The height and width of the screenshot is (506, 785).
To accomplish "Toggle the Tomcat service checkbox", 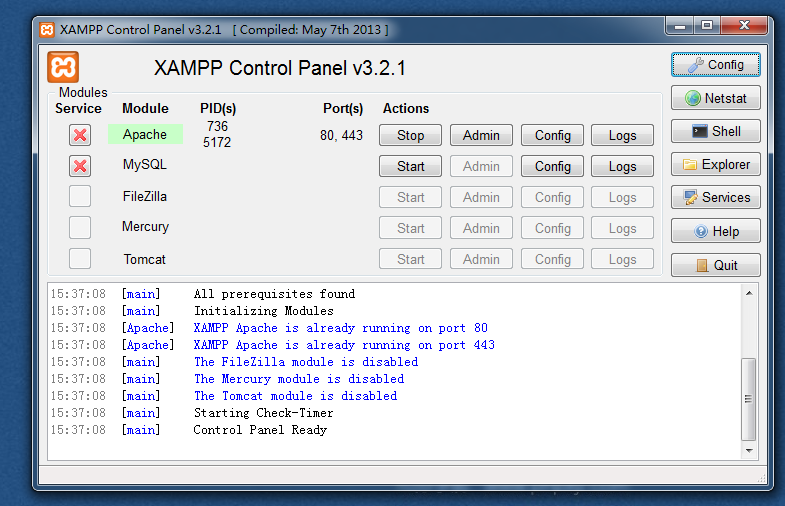I will pos(80,259).
